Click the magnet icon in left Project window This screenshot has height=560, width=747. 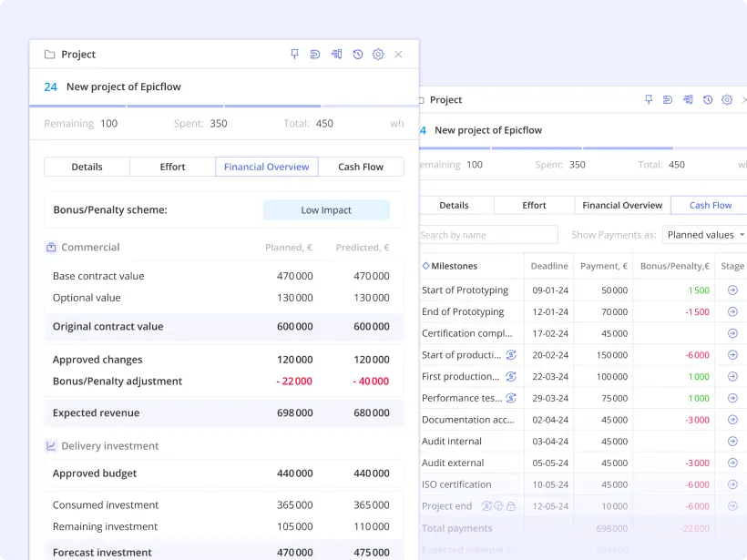[315, 55]
